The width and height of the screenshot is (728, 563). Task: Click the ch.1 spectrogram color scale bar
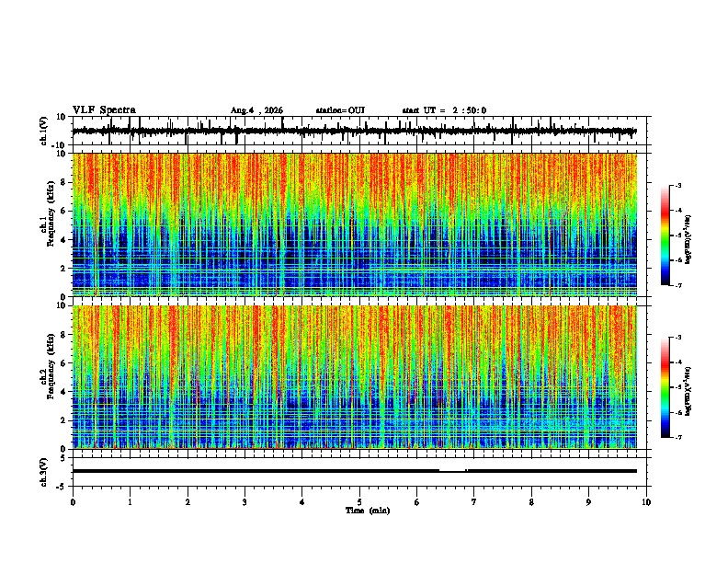click(665, 236)
